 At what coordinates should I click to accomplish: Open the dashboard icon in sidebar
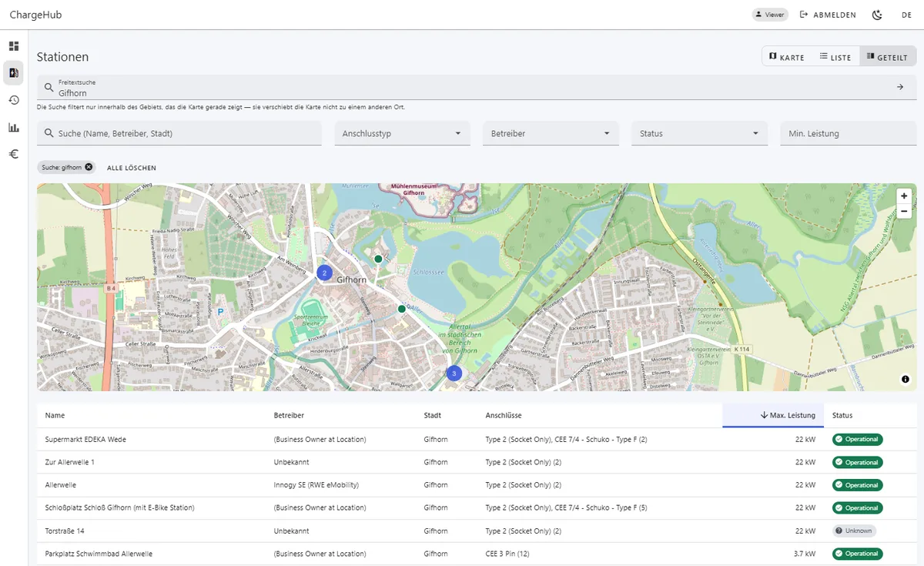[14, 46]
